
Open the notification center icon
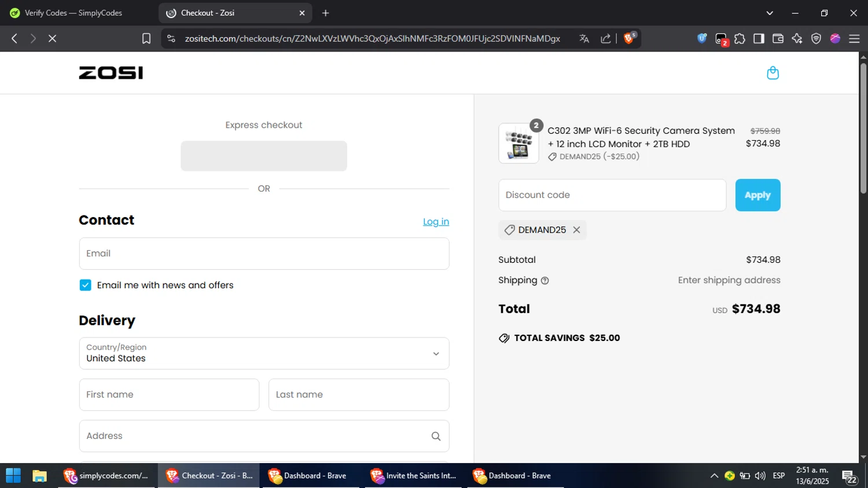click(849, 477)
